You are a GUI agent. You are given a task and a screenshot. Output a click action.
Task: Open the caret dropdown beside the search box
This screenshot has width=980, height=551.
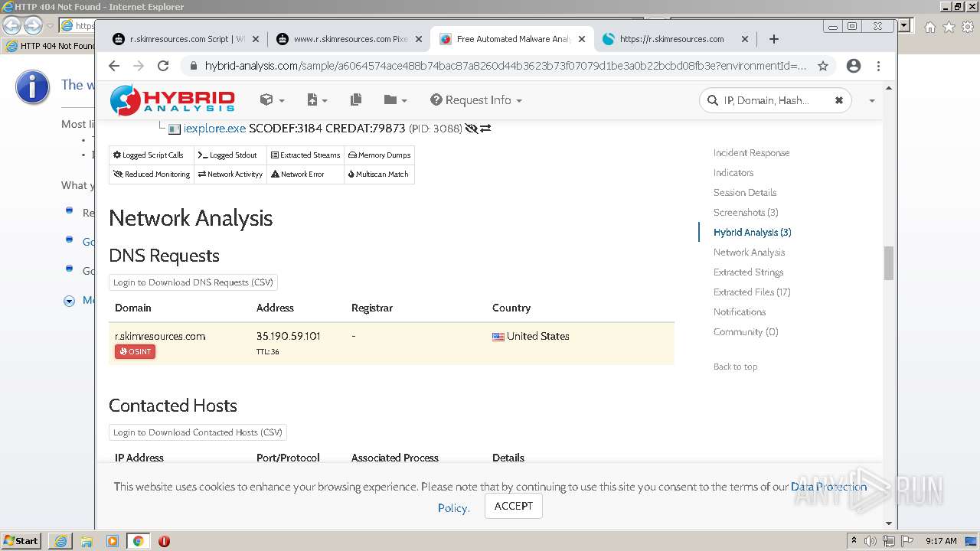coord(871,101)
